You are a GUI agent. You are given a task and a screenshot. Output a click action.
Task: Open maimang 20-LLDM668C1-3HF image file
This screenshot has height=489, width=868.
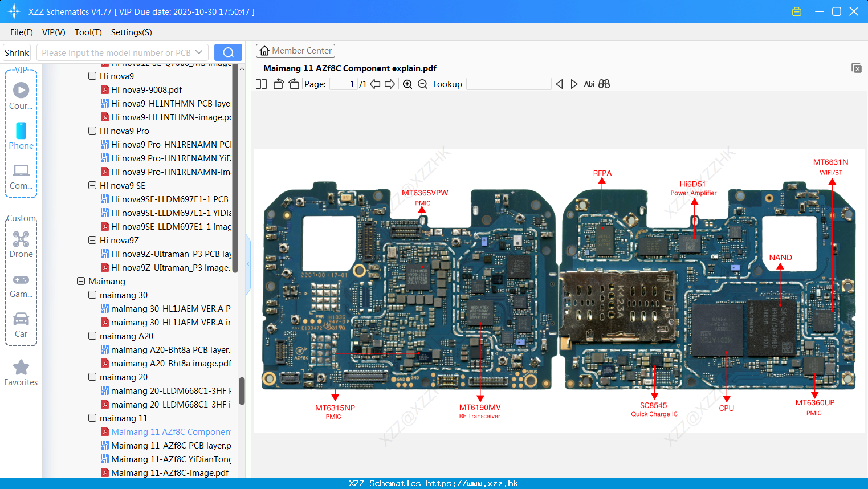pyautogui.click(x=166, y=404)
